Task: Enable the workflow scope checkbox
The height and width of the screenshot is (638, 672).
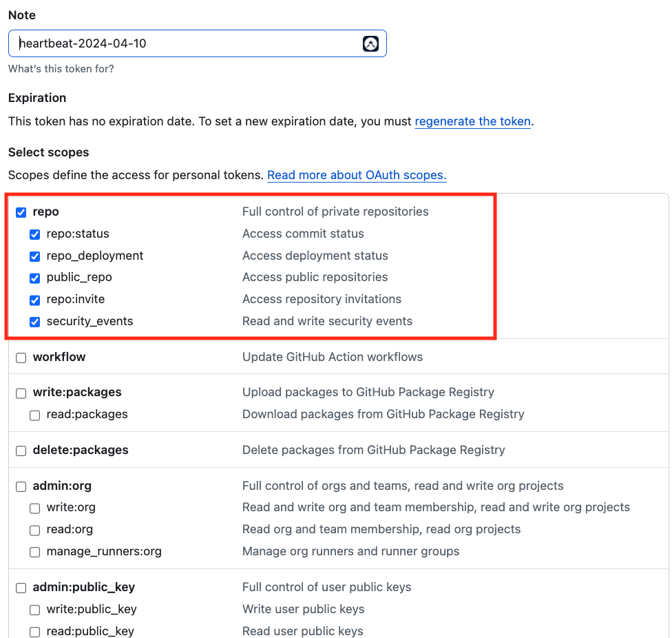Action: tap(21, 358)
